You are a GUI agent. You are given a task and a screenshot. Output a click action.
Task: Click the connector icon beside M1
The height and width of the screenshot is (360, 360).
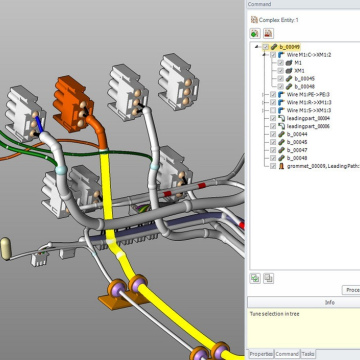289,63
